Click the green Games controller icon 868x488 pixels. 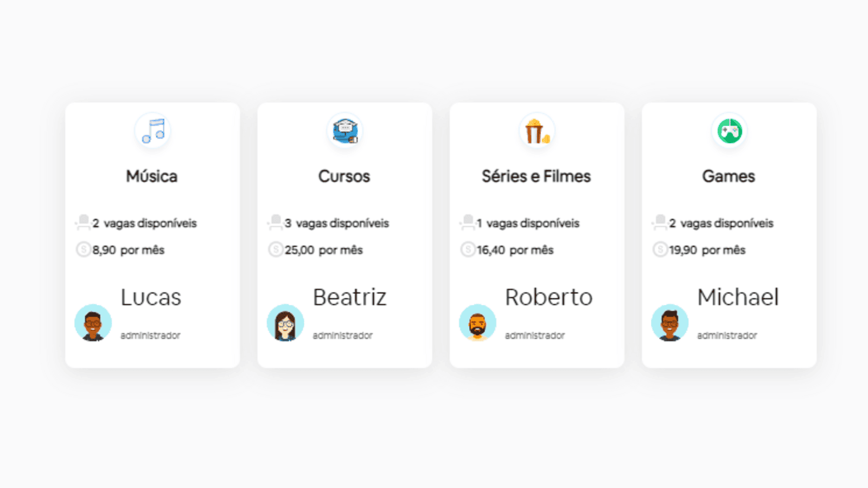pos(729,131)
